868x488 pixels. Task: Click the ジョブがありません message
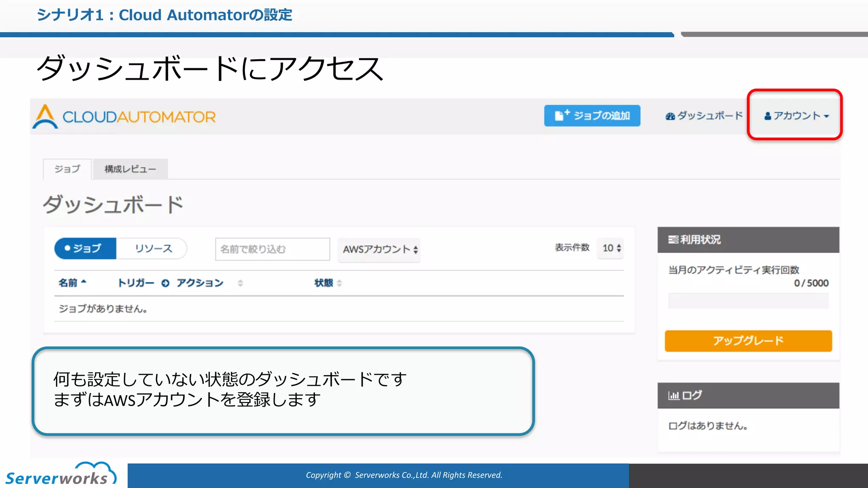click(x=103, y=309)
